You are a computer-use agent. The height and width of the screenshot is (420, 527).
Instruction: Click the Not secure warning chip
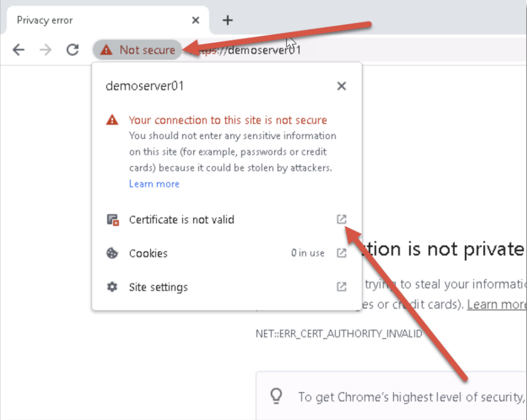click(138, 50)
